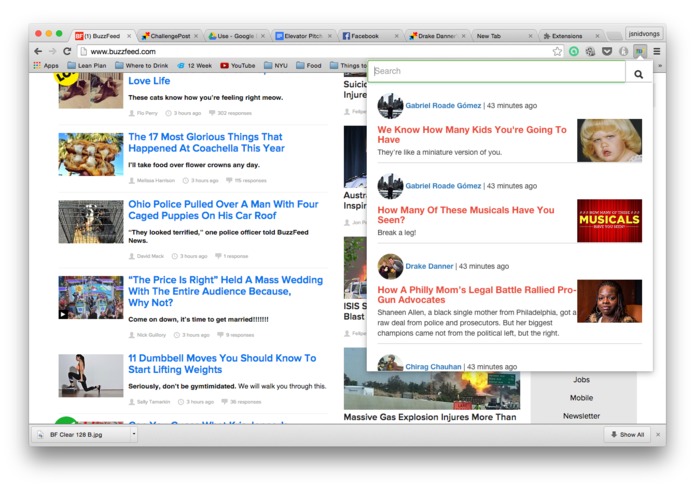This screenshot has height=494, width=695.
Task: Open How Many Of These Musicals headline
Action: pyautogui.click(x=466, y=215)
